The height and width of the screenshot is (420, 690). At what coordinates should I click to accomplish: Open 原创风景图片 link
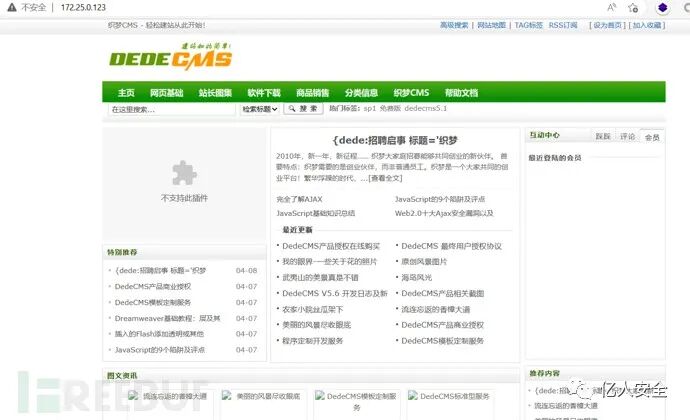coord(424,262)
